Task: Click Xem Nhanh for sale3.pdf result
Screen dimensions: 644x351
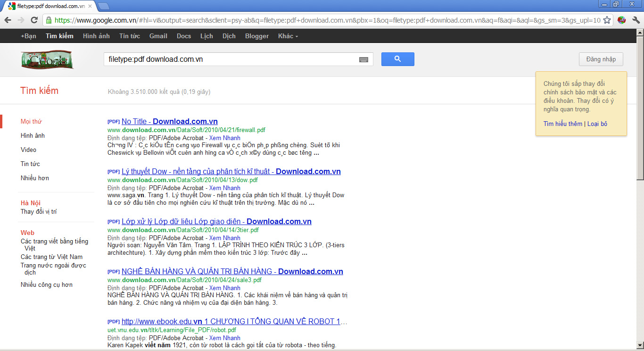Action: pyautogui.click(x=225, y=288)
